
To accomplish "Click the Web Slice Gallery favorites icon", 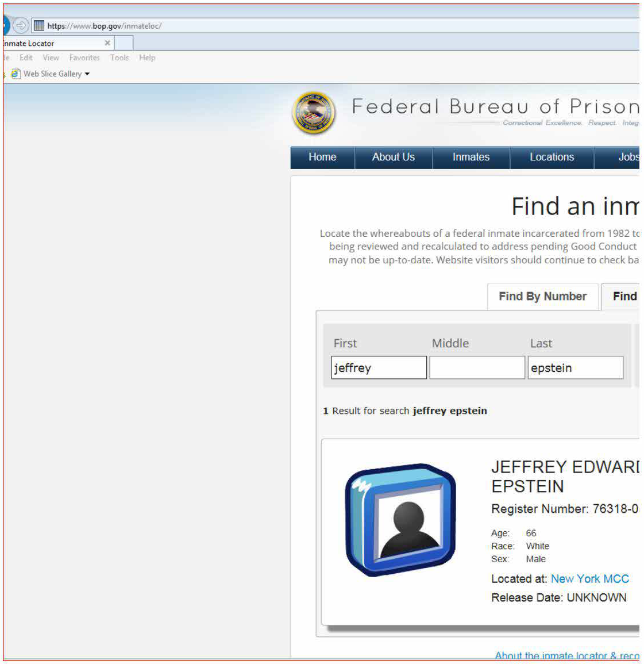I will pyautogui.click(x=16, y=74).
